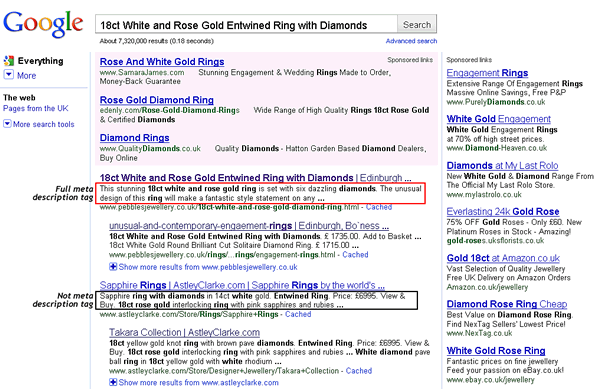594x389 pixels.
Task: Click the Google logo
Action: pyautogui.click(x=43, y=24)
